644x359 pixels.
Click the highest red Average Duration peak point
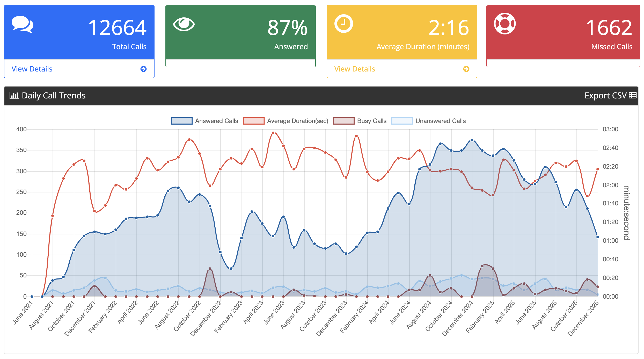click(x=273, y=133)
